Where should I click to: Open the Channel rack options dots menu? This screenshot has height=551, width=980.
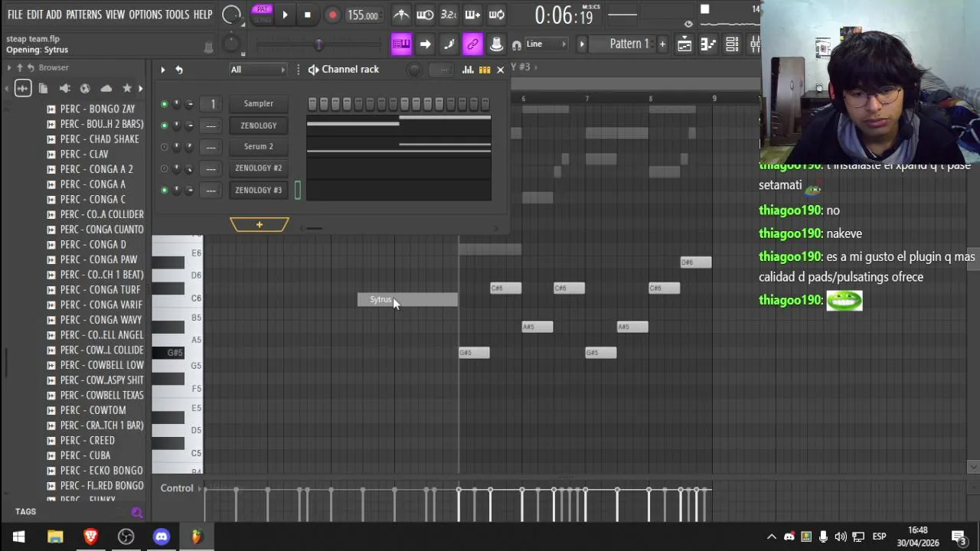pos(299,70)
